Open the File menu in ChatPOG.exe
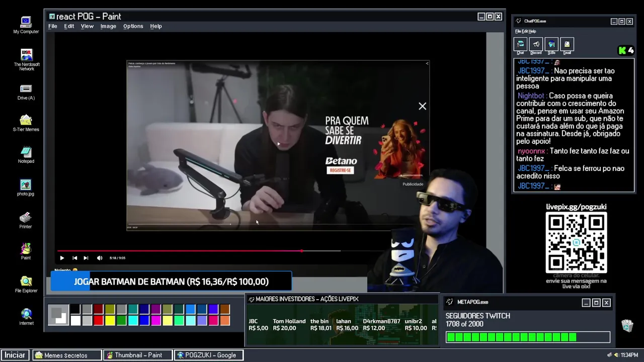 [x=518, y=31]
